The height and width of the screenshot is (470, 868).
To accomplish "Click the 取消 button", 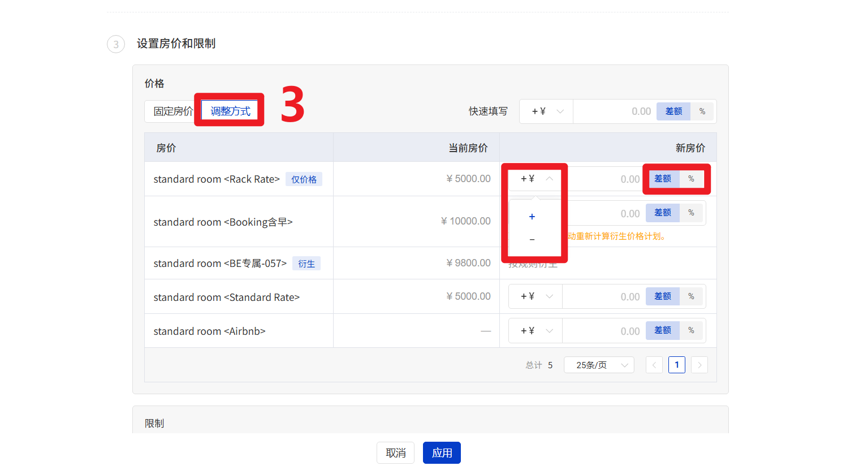I will point(396,452).
